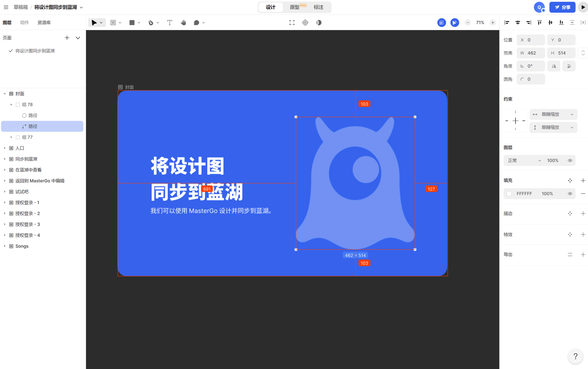The image size is (588, 369).
Task: Click the user avatar button
Action: [539, 7]
